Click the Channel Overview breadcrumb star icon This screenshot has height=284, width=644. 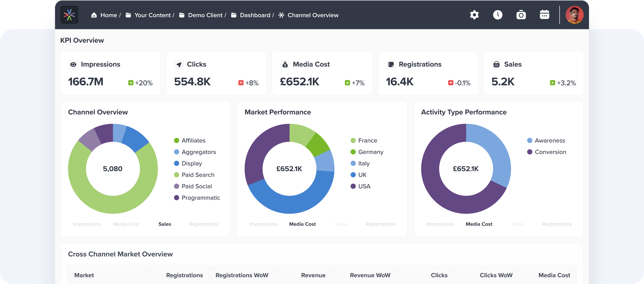point(281,15)
